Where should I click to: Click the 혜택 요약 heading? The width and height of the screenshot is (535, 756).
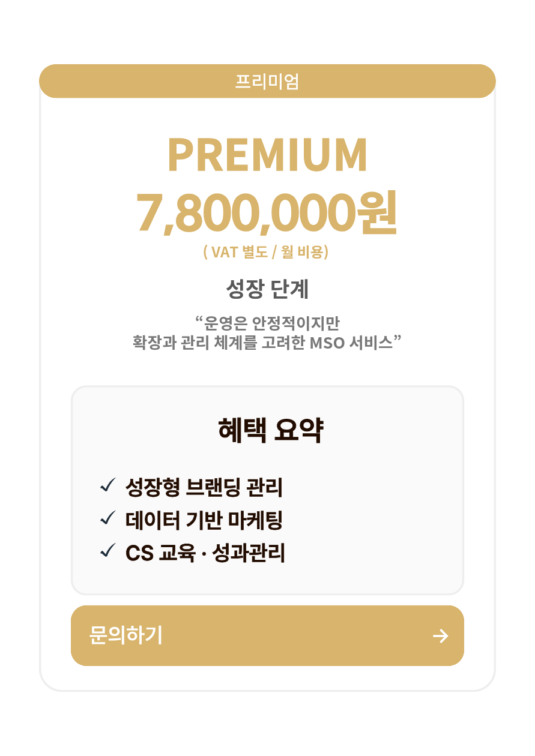pos(270,430)
